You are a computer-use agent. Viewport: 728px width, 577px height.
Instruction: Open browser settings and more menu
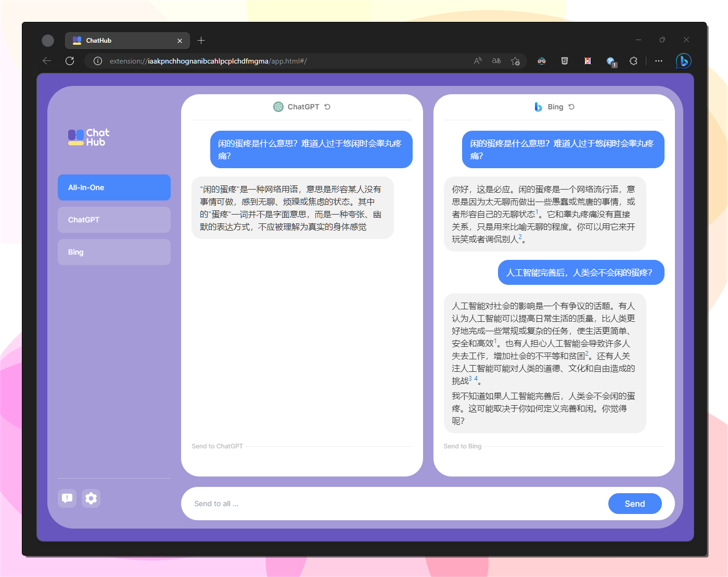[659, 61]
